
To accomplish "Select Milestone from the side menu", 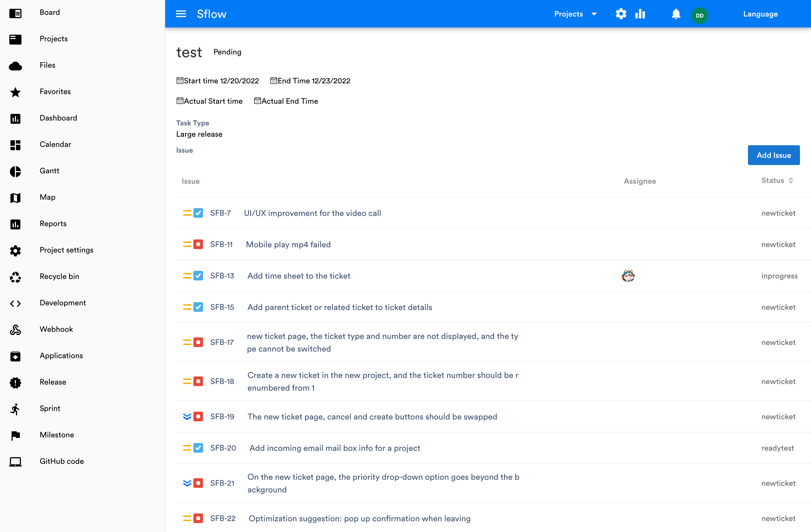I will 56,435.
